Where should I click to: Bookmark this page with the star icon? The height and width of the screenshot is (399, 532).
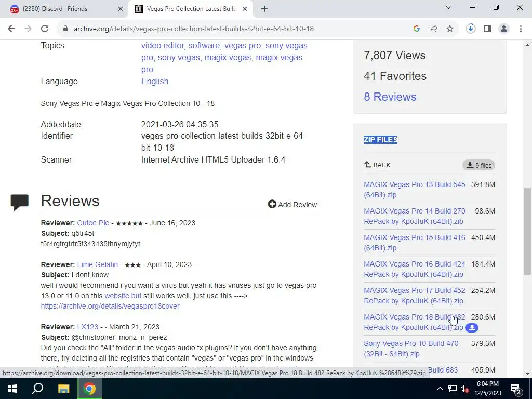click(450, 29)
